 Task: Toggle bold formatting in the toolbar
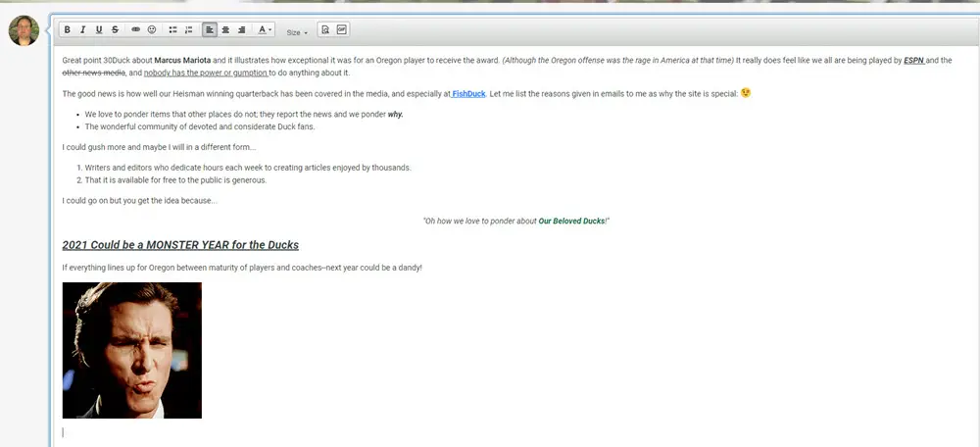(x=67, y=30)
